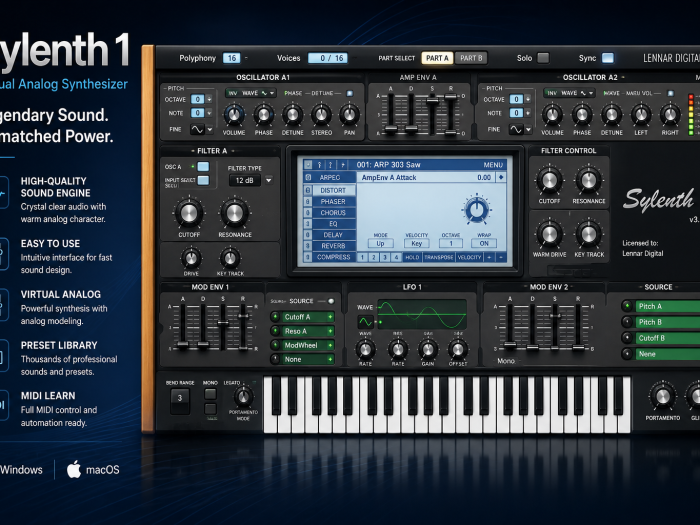Adjust the MOD ENV 2 attack slider

tap(510, 344)
